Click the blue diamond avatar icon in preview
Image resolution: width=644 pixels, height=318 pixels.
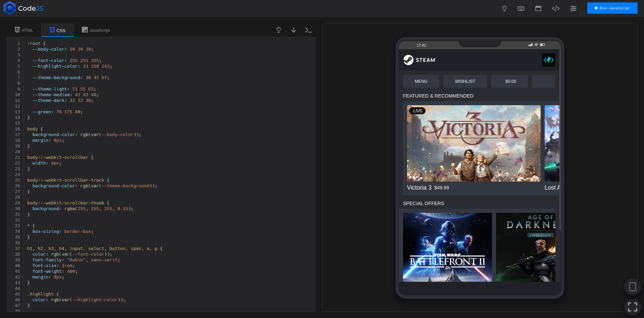548,60
